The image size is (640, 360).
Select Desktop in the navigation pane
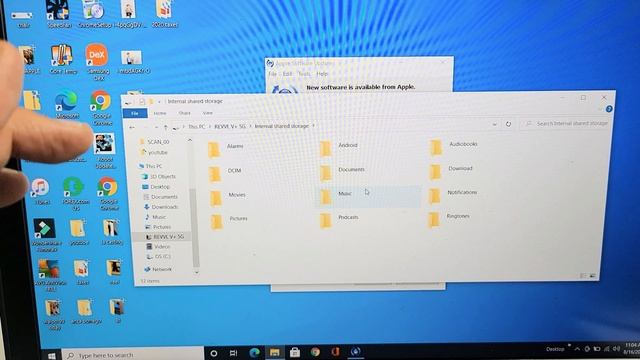point(156,187)
